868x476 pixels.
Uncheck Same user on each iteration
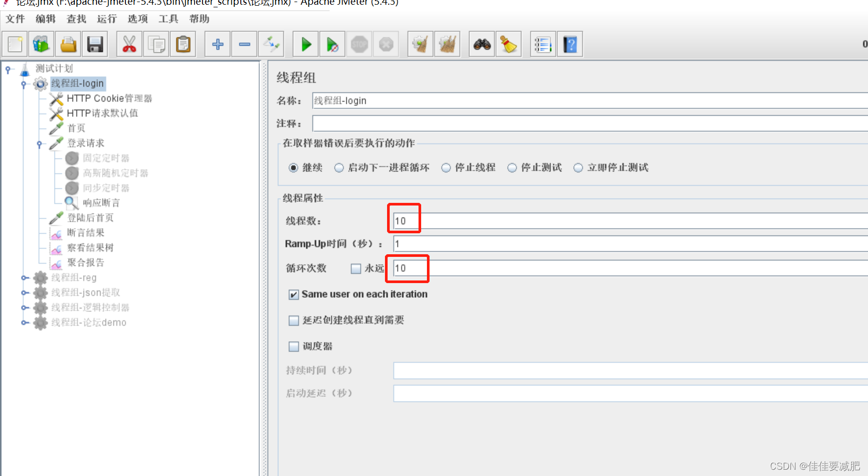(294, 295)
